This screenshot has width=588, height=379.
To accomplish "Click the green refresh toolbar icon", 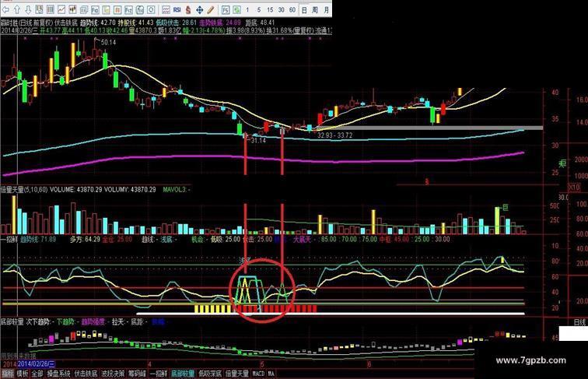I will 237,10.
